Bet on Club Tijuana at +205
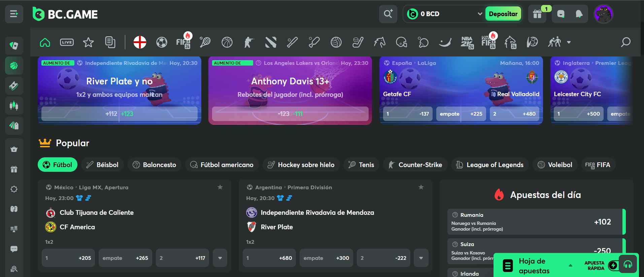Image resolution: width=644 pixels, height=277 pixels. 68,258
